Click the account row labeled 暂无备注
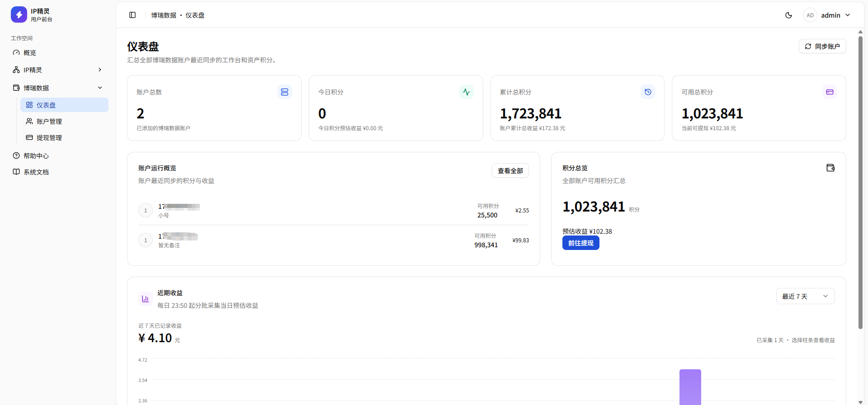Viewport: 868px width, 405px height. click(334, 240)
